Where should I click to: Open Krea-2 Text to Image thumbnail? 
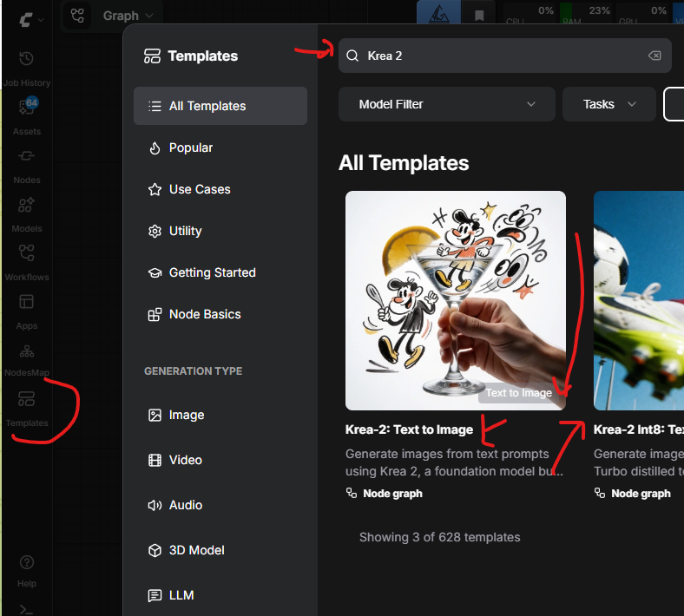456,300
